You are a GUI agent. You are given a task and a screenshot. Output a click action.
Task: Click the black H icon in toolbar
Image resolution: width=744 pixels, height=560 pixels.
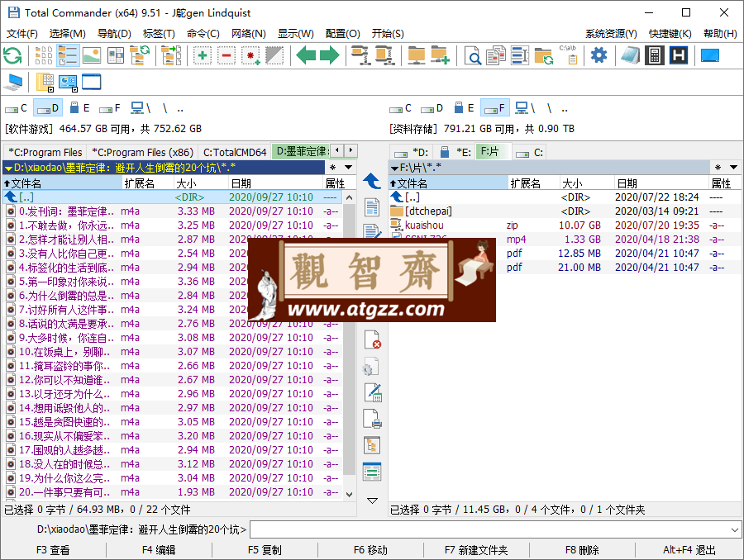click(679, 55)
